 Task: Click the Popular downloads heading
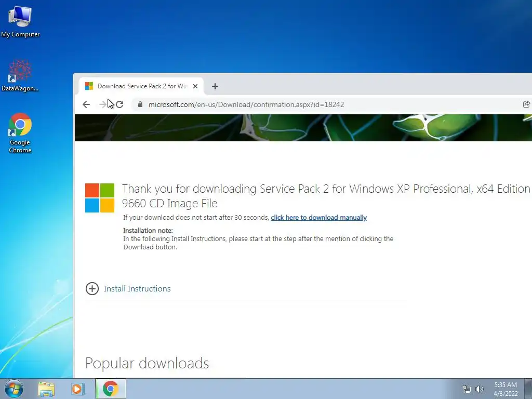(x=147, y=363)
